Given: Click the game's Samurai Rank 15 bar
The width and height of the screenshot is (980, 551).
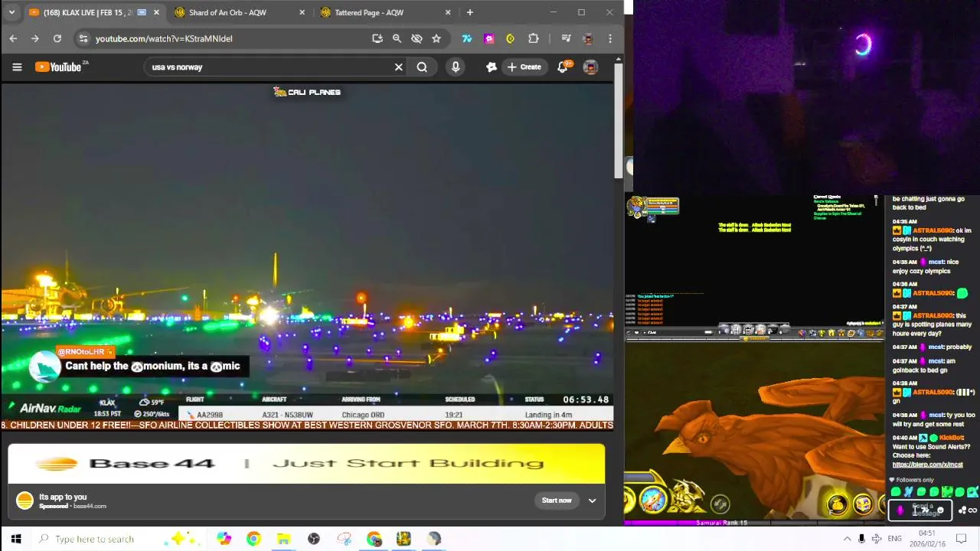Looking at the screenshot, I should tap(754, 523).
